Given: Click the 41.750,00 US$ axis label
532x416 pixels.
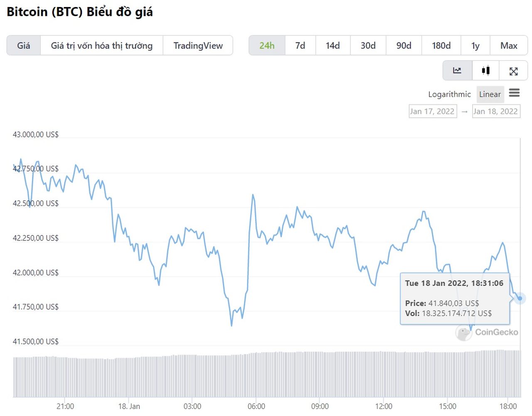Looking at the screenshot, I should 36,307.
